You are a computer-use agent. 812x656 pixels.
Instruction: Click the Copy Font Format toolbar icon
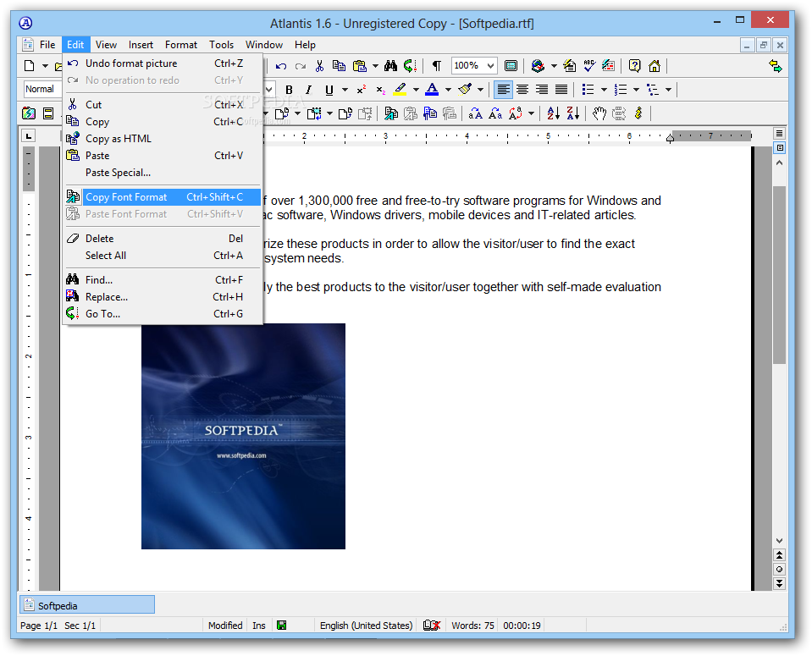click(x=391, y=113)
